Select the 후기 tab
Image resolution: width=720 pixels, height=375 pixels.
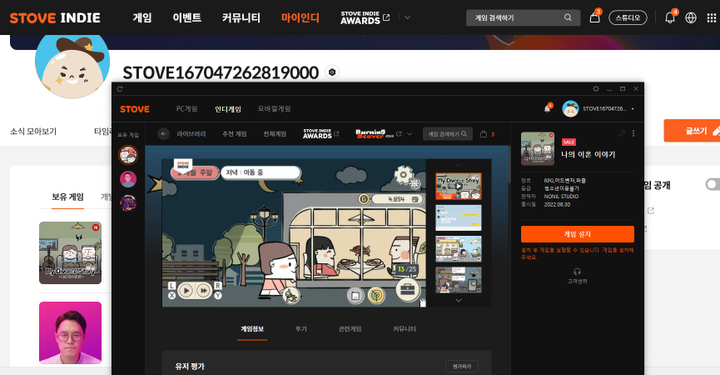[x=301, y=329]
